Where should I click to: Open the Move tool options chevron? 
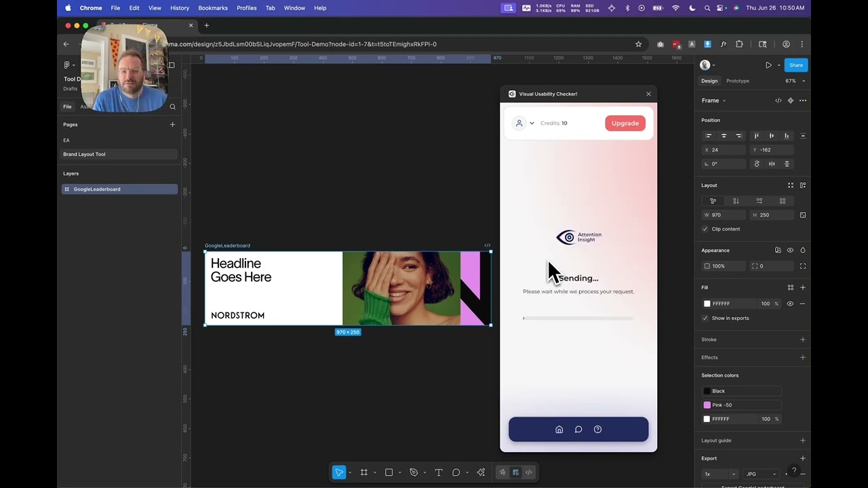click(x=350, y=472)
